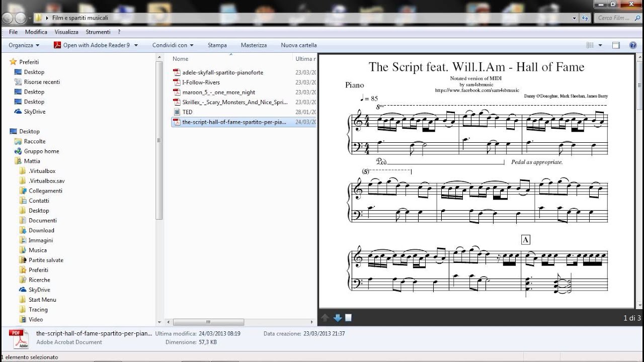Click the SkyDrive cloud icon under Preferiti
Screen dimensions: 644x362
pyautogui.click(x=18, y=112)
